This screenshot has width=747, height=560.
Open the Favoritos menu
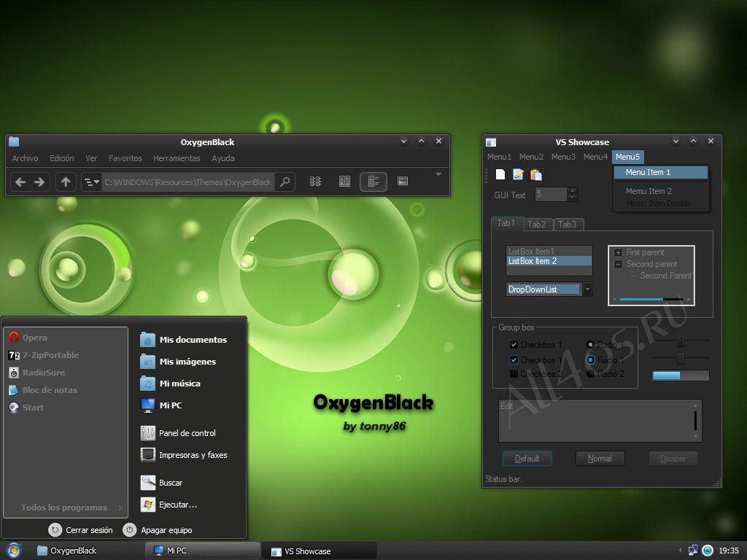click(125, 158)
